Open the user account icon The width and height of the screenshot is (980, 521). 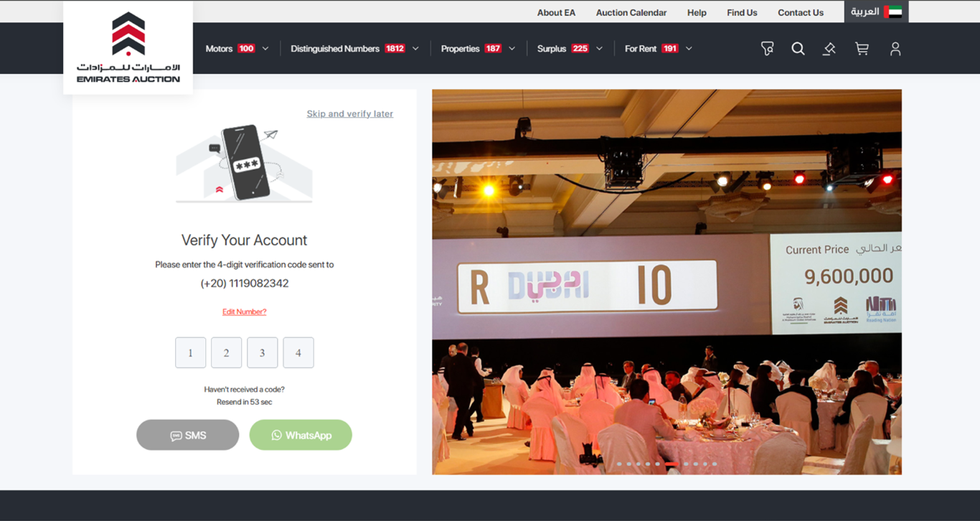895,48
